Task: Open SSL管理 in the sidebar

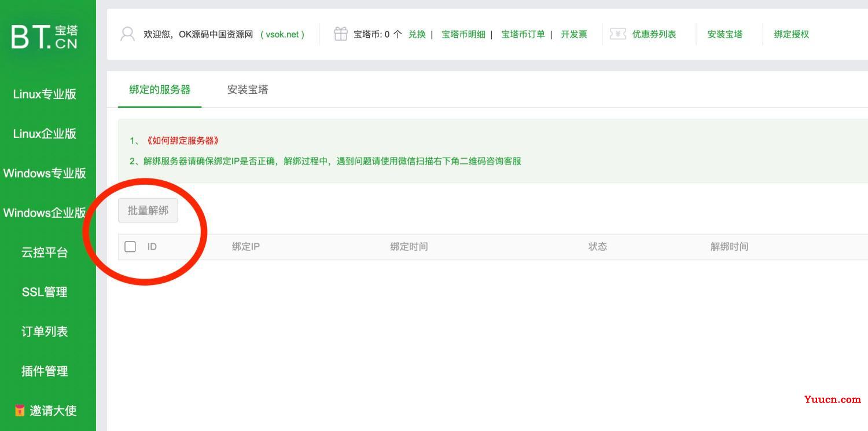Action: click(44, 292)
